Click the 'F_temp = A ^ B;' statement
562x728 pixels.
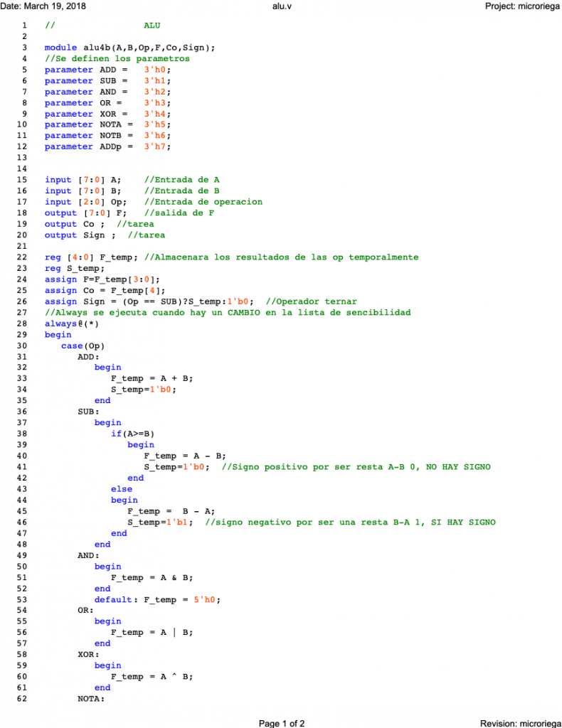tap(152, 678)
